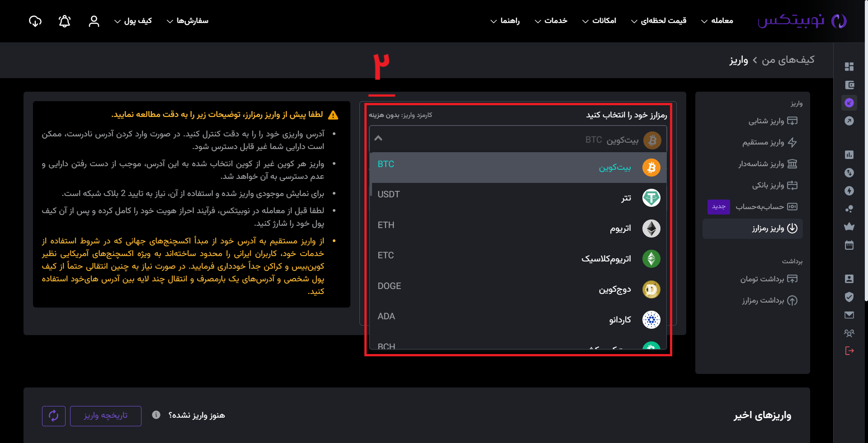The width and height of the screenshot is (868, 443).
Task: Select اتریوم‌کلاسیک ETC from the coin list
Action: tap(518, 258)
